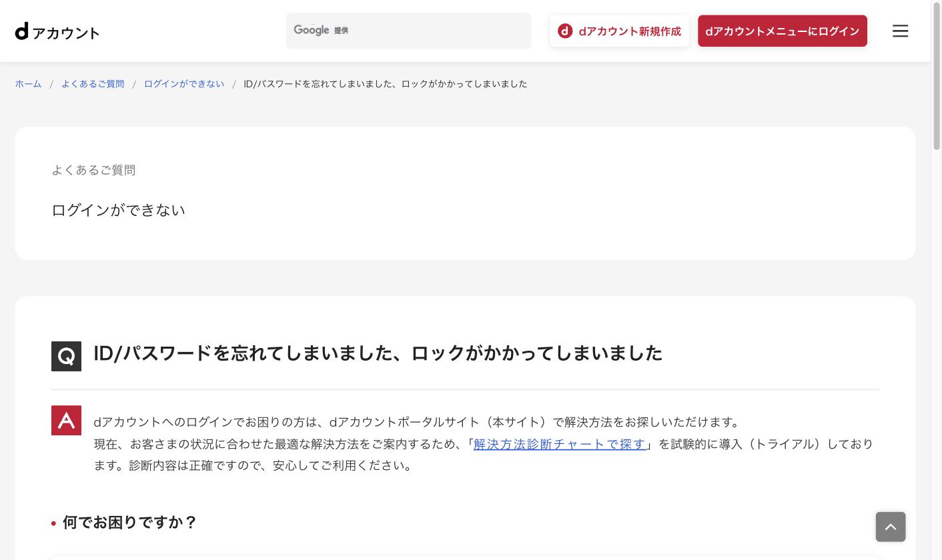This screenshot has width=942, height=560.
Task: Click the dアカウント logo
Action: (57, 31)
